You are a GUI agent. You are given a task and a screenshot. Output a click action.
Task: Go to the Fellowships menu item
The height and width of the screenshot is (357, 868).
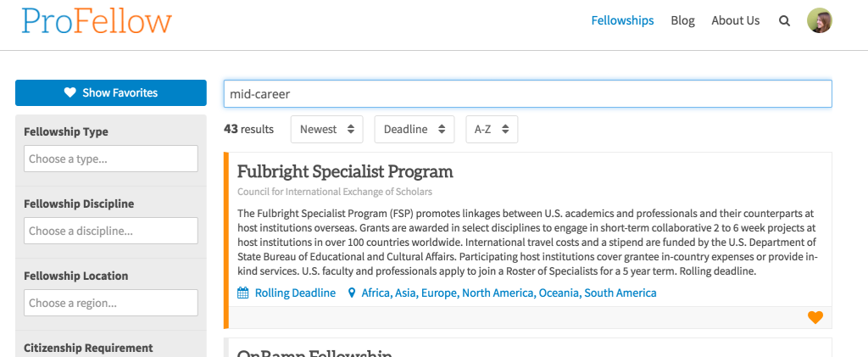pyautogui.click(x=622, y=21)
